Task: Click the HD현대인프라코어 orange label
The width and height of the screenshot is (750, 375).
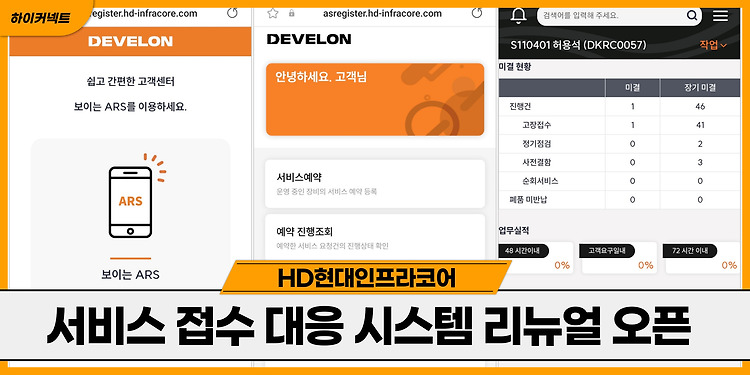Action: point(367,278)
